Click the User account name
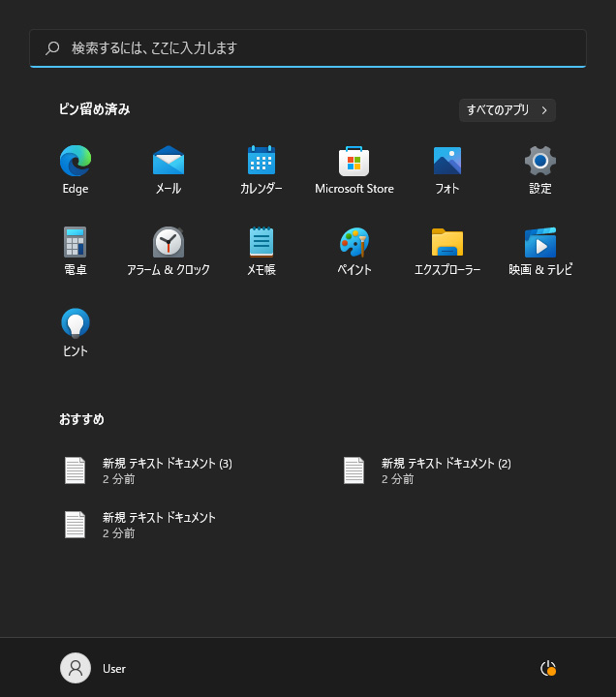The height and width of the screenshot is (697, 616). coord(114,669)
